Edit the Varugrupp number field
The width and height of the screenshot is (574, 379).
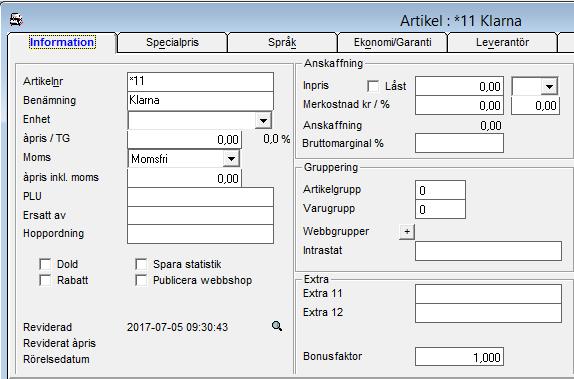point(440,209)
